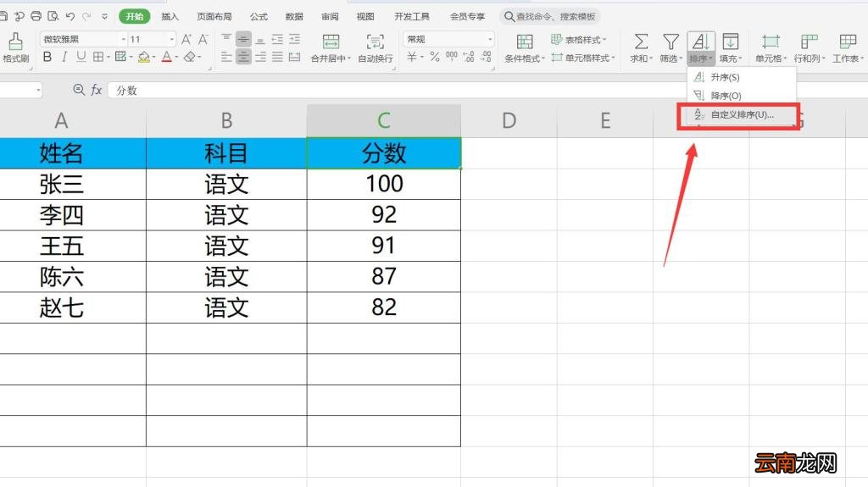The image size is (868, 487).
Task: Click the decrease decimal places icon
Action: [x=486, y=57]
